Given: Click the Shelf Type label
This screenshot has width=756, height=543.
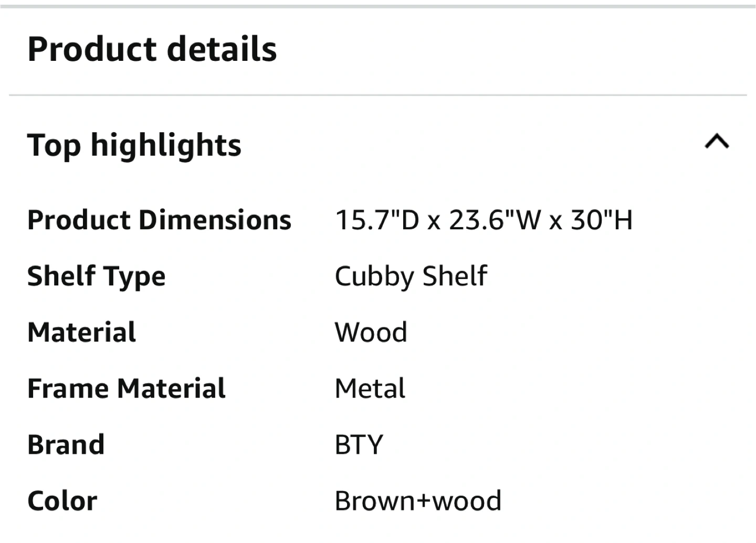Looking at the screenshot, I should [x=96, y=276].
